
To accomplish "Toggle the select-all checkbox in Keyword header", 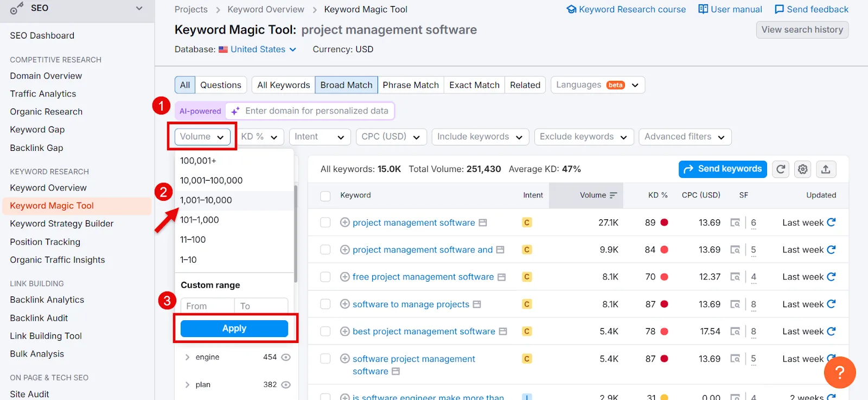I will click(325, 196).
